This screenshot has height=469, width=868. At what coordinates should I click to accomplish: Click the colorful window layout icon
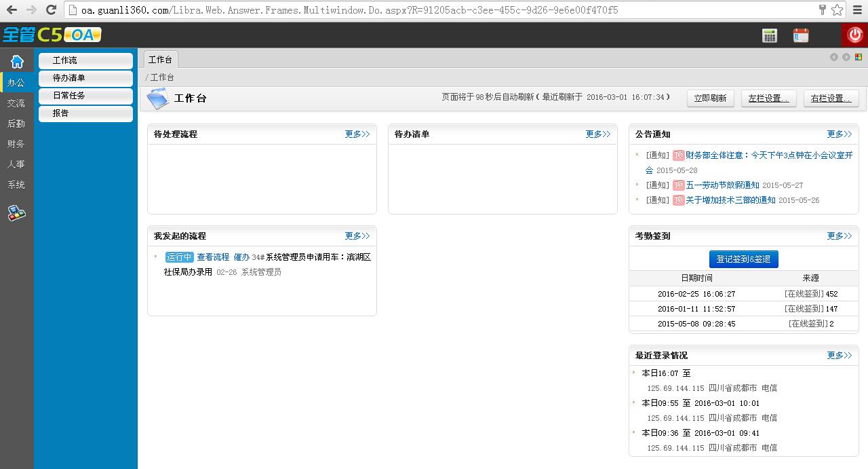[x=858, y=57]
